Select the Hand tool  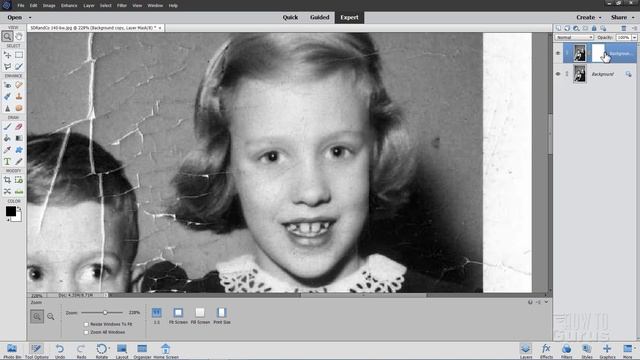[x=19, y=36]
